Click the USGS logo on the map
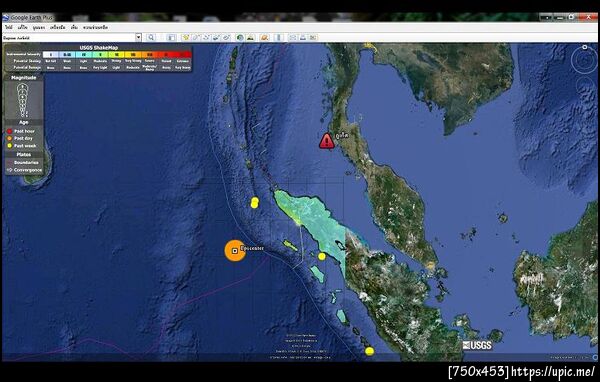The image size is (600, 382). (477, 345)
